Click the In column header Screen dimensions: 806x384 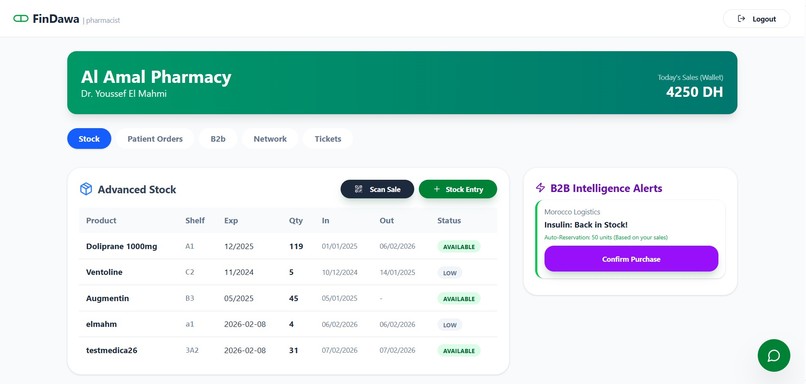click(x=325, y=221)
